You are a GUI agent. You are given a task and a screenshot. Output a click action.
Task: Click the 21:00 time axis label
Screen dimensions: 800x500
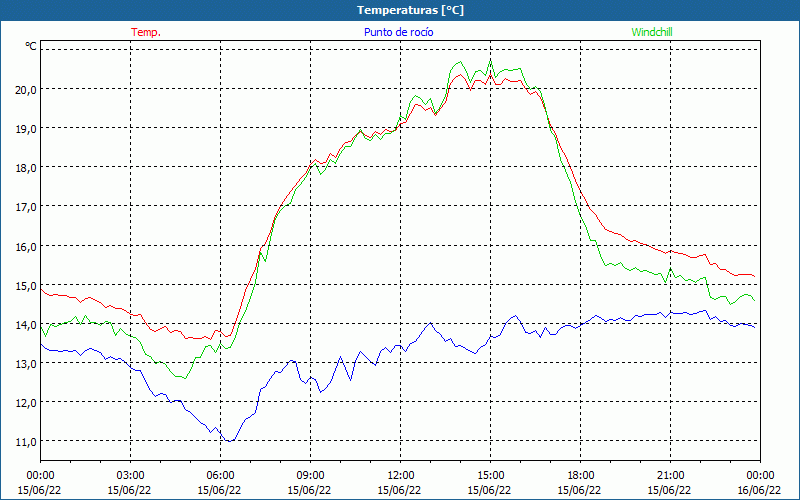point(670,476)
